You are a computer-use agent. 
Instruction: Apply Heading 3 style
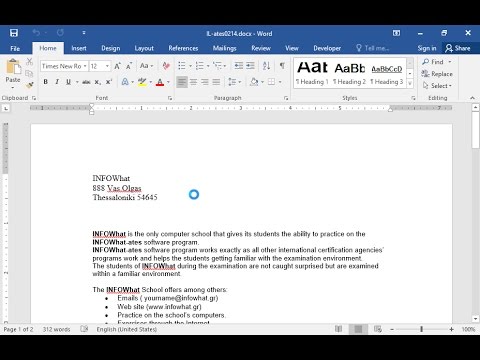coord(387,73)
